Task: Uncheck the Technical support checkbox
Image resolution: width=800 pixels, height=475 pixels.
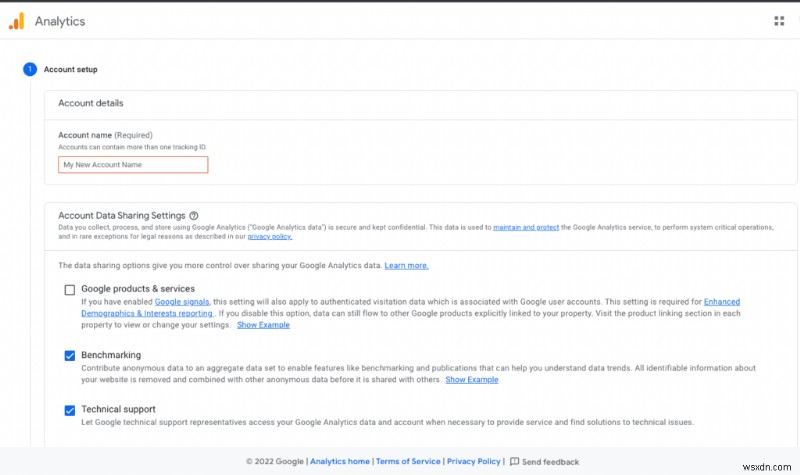Action: pos(70,410)
